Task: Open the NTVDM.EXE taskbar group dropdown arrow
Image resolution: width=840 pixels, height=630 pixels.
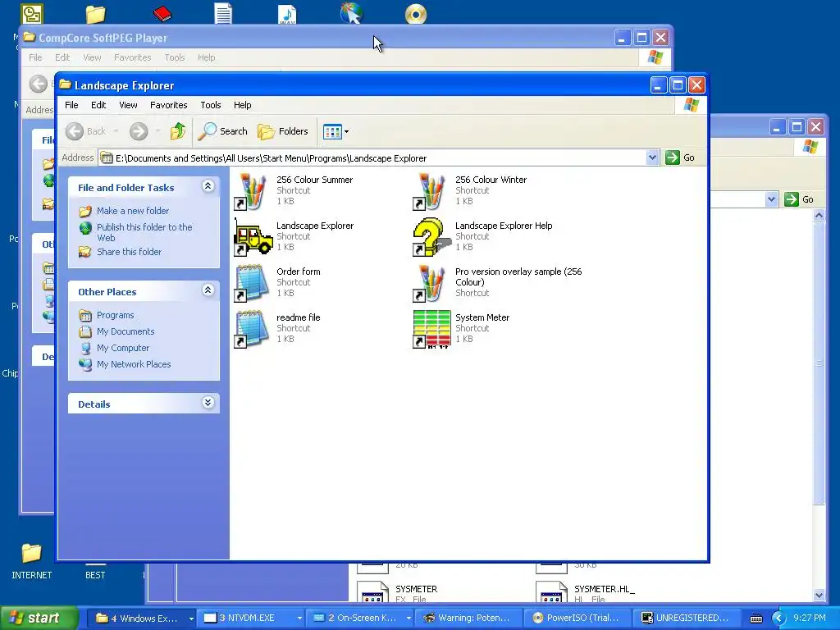Action: coord(299,619)
